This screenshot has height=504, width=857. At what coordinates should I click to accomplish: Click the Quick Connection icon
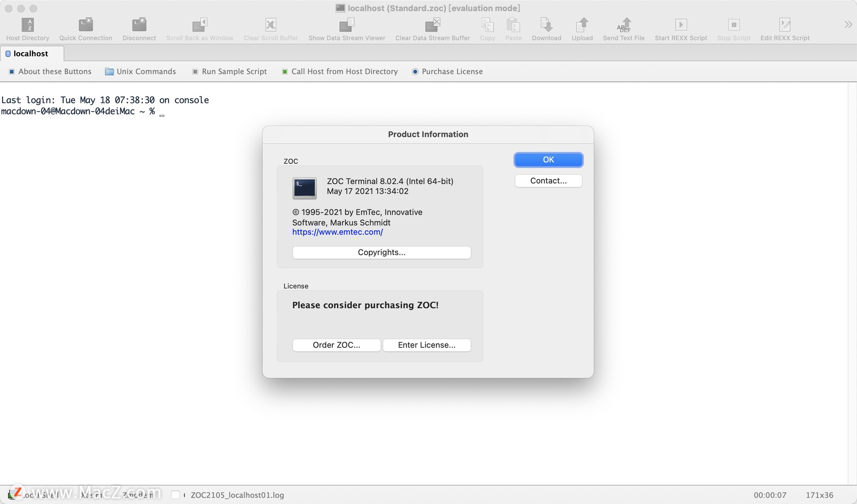pos(86,29)
